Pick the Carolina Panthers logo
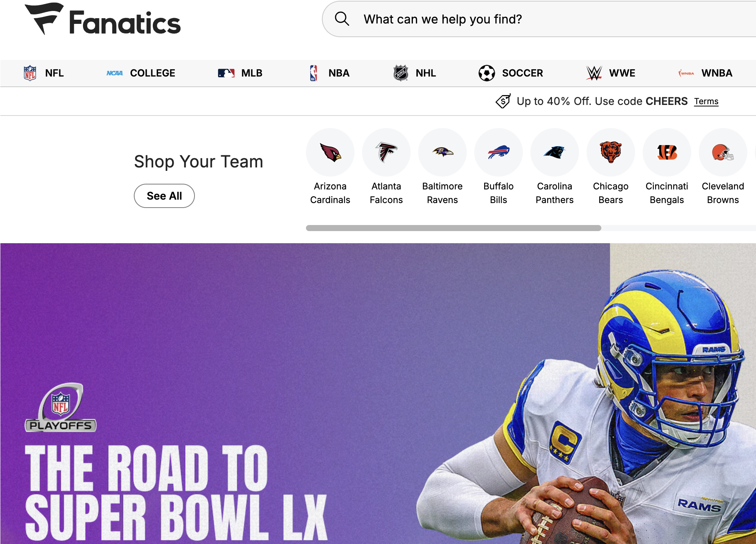The image size is (756, 544). point(555,152)
